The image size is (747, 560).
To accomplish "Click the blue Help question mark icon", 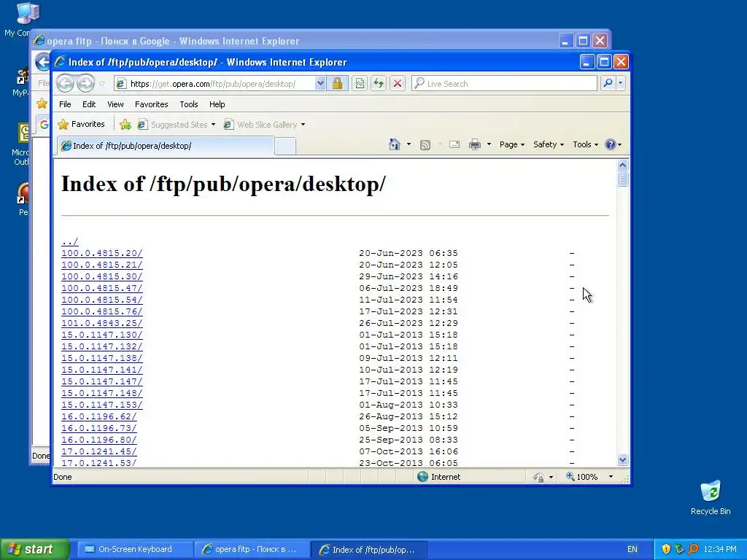I will tap(611, 144).
